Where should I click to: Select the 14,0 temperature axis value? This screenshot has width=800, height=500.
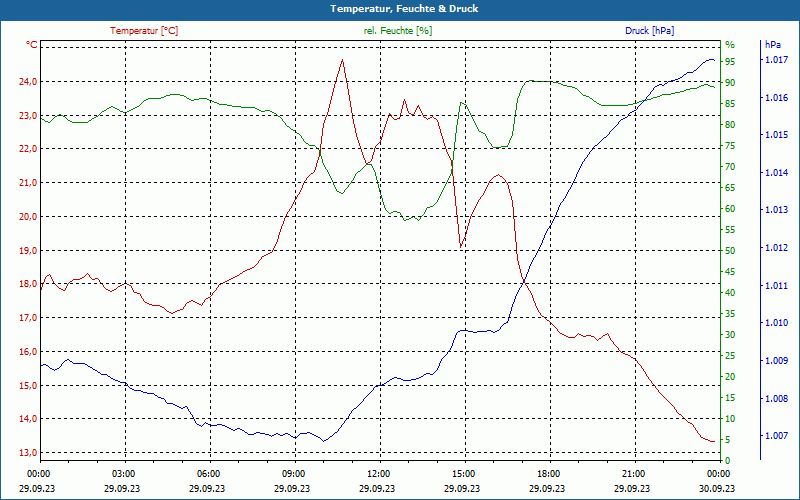(28, 419)
